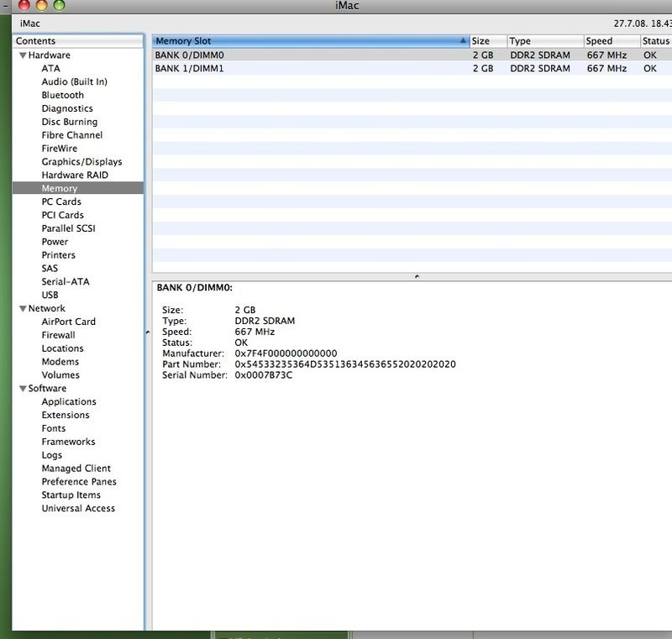Viewport: 672px width, 639px height.
Task: Select Fonts in sidebar
Action: 54,428
